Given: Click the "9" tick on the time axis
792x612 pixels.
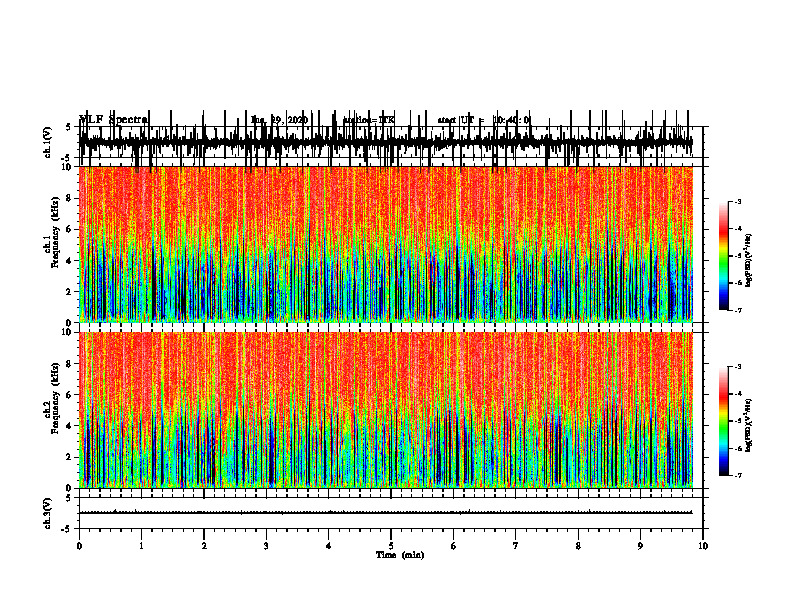Looking at the screenshot, I should pyautogui.click(x=640, y=546).
